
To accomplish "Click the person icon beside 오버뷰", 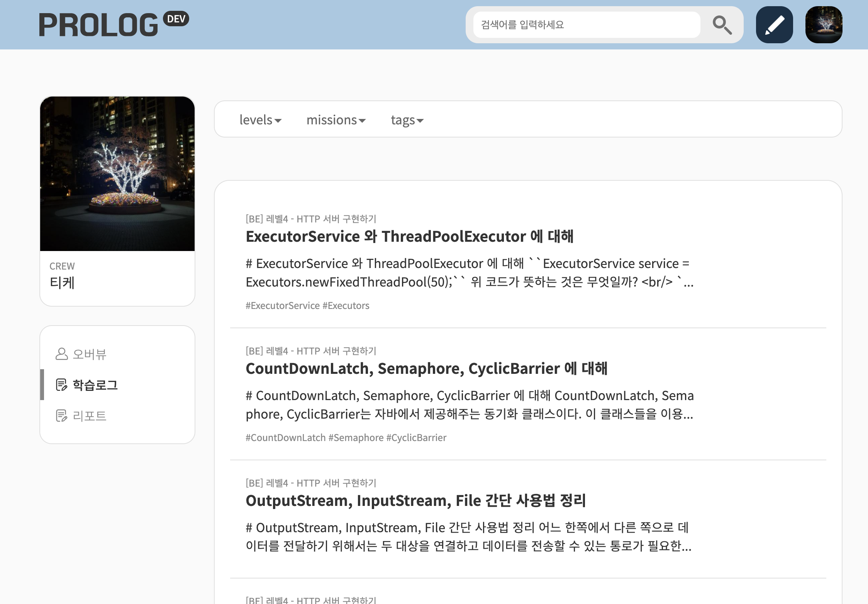I will coord(62,354).
